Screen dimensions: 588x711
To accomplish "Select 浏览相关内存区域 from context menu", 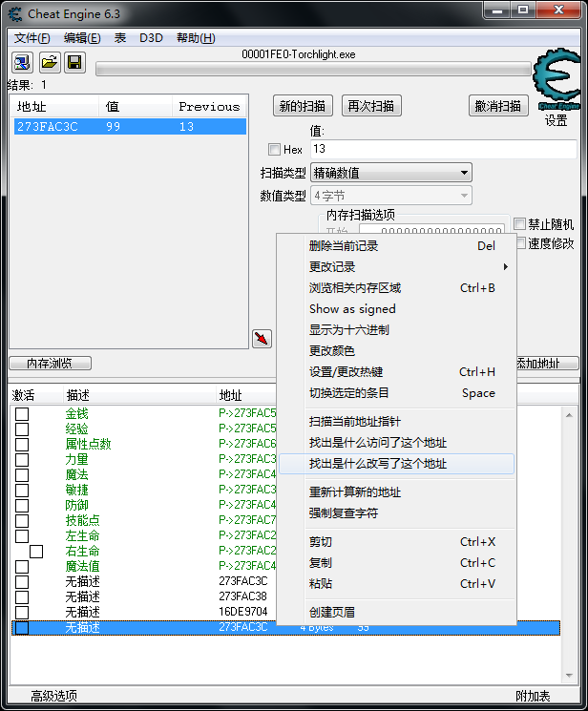I will [x=396, y=288].
